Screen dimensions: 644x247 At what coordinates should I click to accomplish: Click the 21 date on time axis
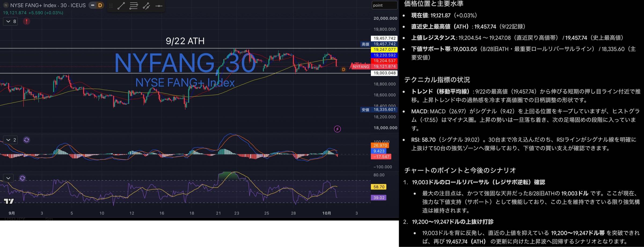point(218,213)
